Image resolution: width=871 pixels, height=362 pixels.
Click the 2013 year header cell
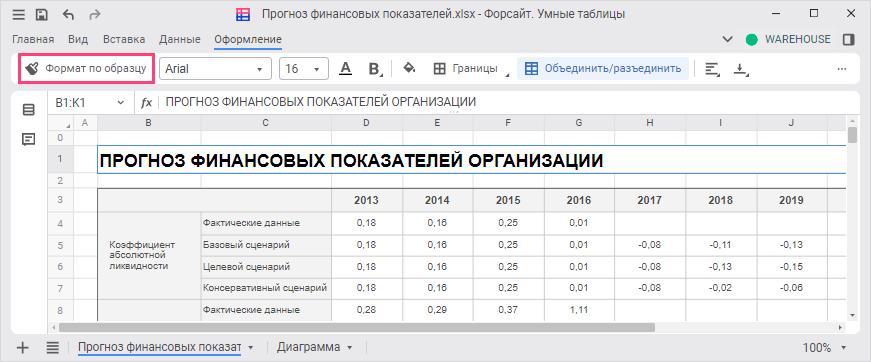pyautogui.click(x=367, y=200)
